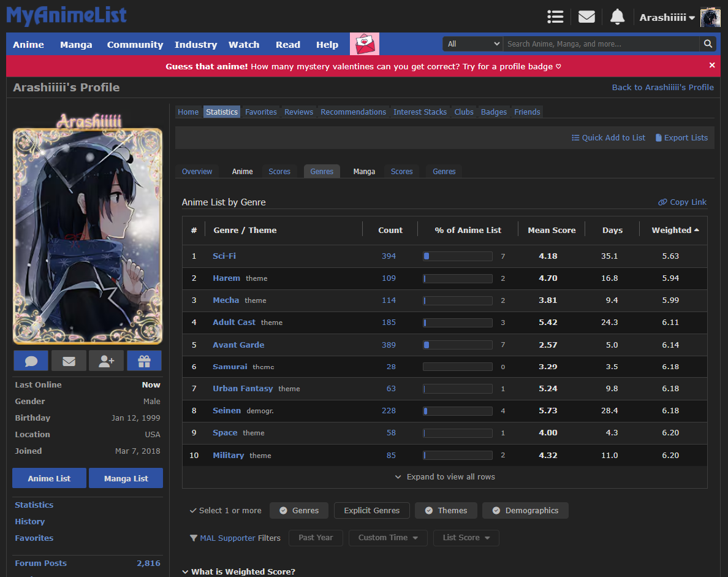
Task: Click Back to Arashiiiii's Profile link
Action: pos(662,87)
